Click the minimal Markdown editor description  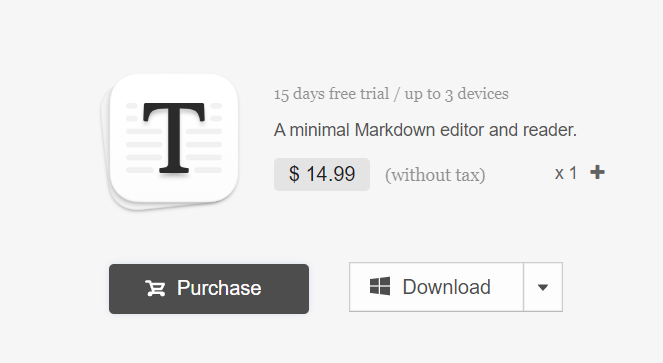(x=425, y=130)
